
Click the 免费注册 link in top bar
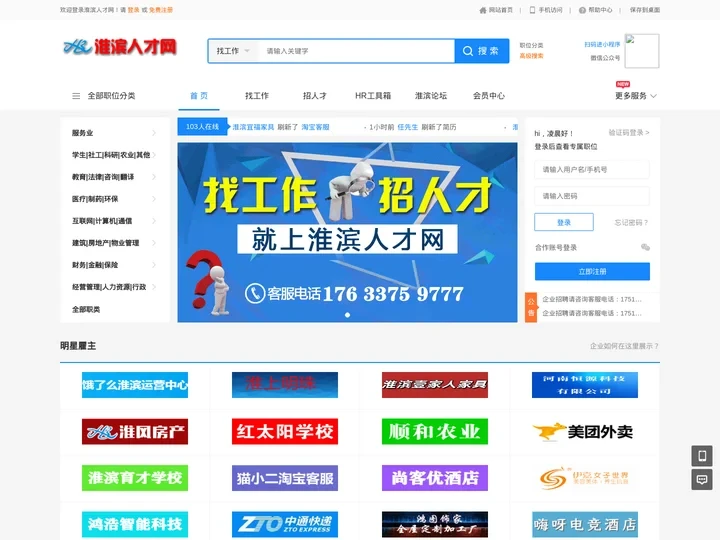click(x=161, y=10)
